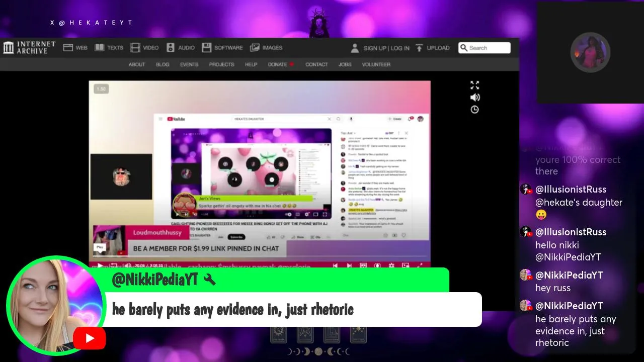The width and height of the screenshot is (644, 362).
Task: Click the 1.50 speed badge
Action: click(x=101, y=89)
